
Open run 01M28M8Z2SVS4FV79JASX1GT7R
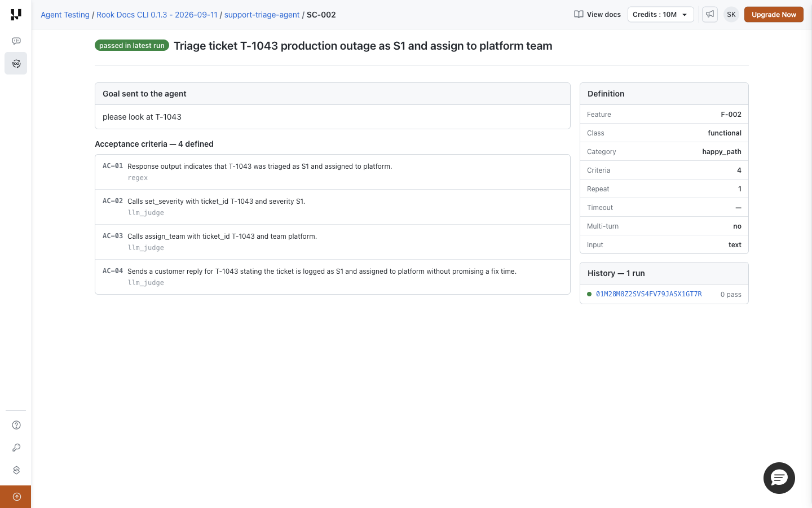click(x=648, y=294)
